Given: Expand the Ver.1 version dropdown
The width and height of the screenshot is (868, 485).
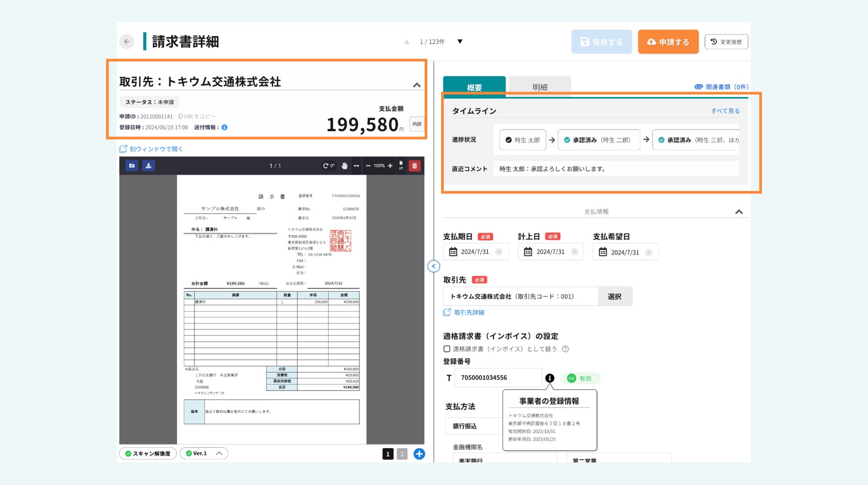Looking at the screenshot, I should pyautogui.click(x=219, y=453).
